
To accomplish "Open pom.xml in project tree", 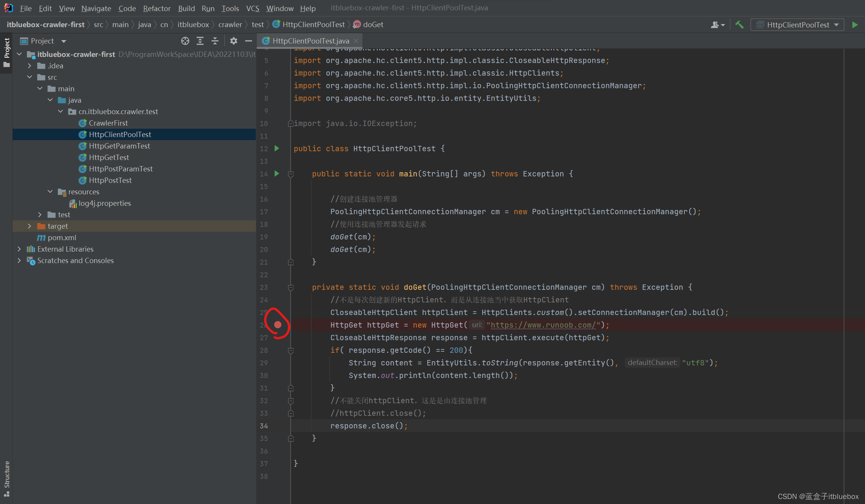I will click(x=61, y=237).
